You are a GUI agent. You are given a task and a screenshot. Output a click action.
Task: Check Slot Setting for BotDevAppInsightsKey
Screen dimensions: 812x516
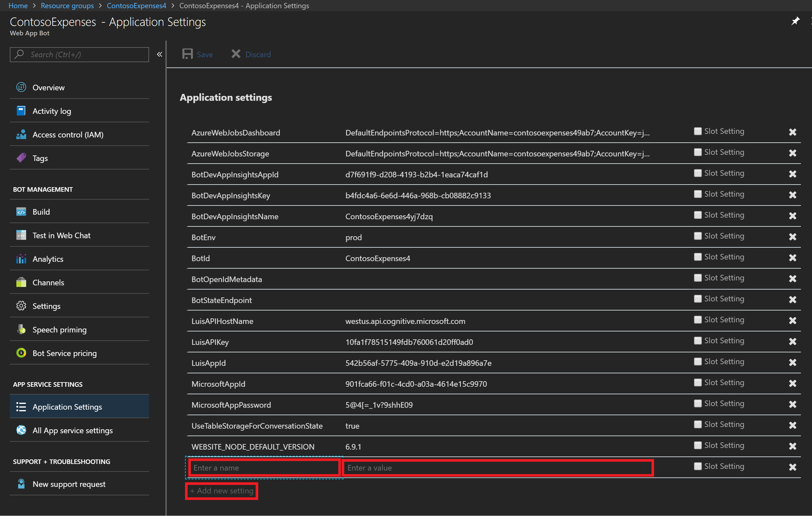[698, 194]
